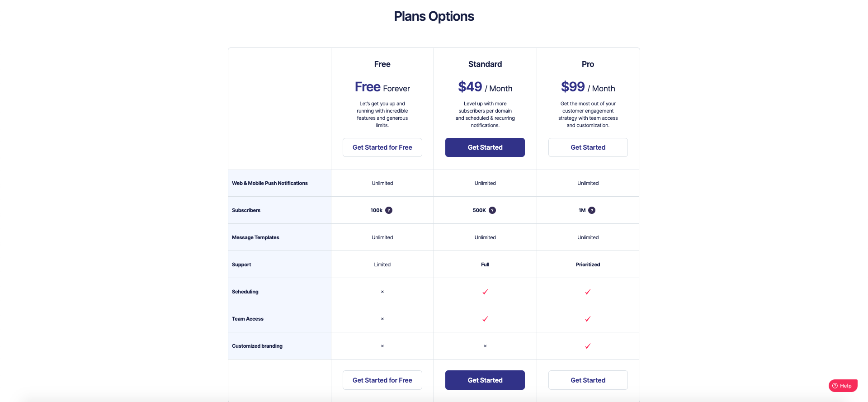Viewport: 868px width, 402px height.
Task: Click top Standard plan Get Started button
Action: 485,147
